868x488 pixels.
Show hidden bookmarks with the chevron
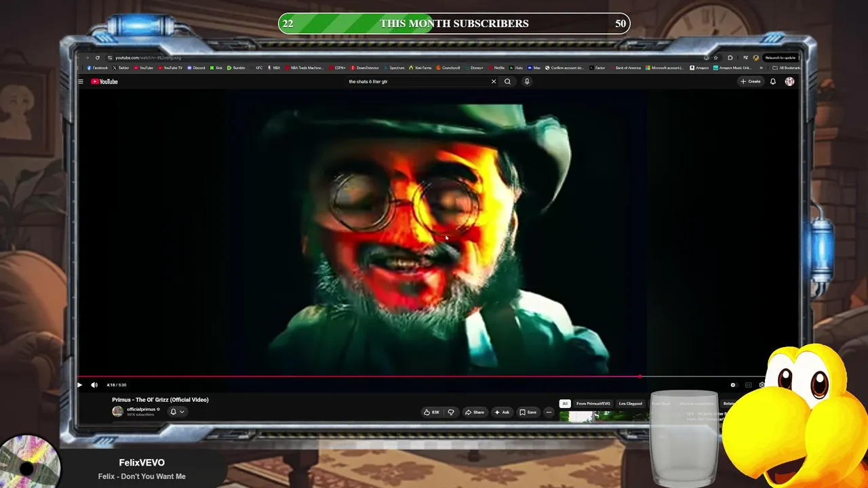coord(761,68)
